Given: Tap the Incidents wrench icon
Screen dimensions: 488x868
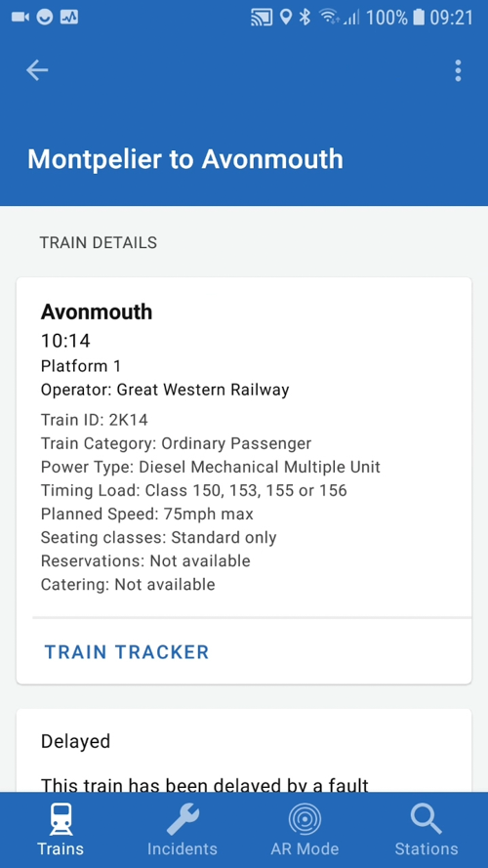Looking at the screenshot, I should coord(183,819).
